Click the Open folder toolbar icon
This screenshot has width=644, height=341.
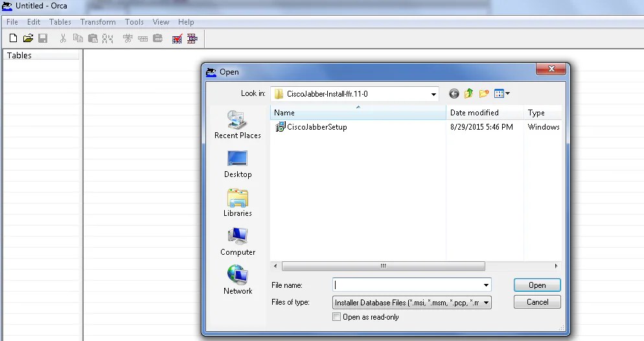click(28, 38)
